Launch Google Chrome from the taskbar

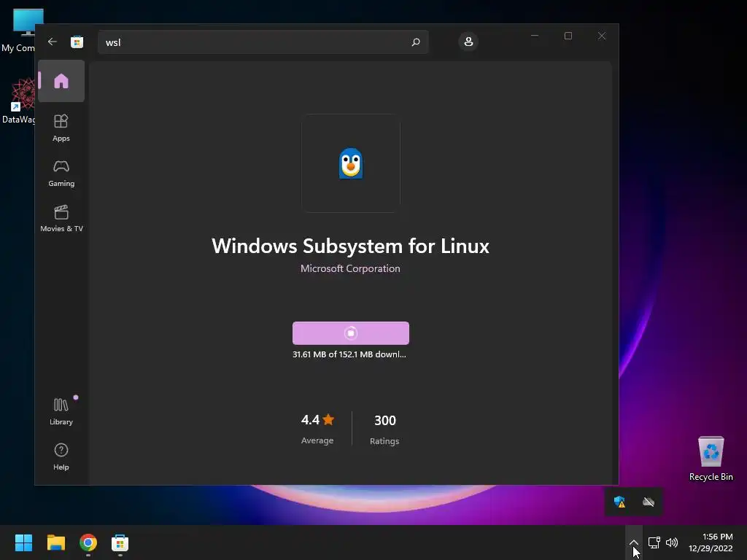(88, 542)
